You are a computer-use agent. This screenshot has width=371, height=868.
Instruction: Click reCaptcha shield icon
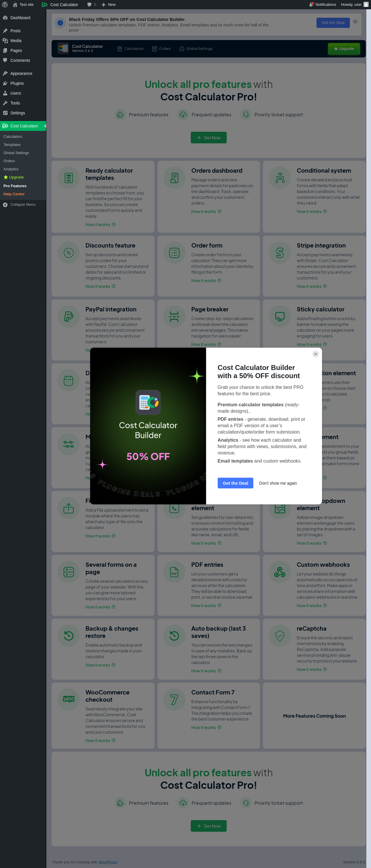coord(280,636)
